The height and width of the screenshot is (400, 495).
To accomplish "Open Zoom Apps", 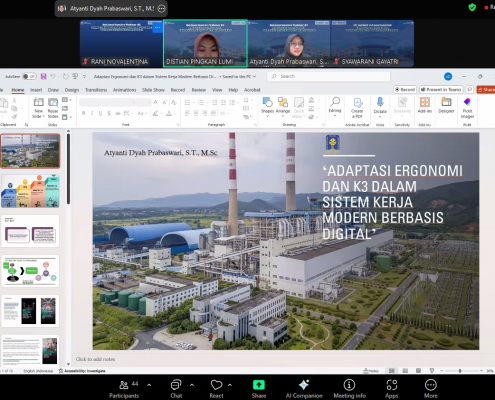I will tap(392, 389).
